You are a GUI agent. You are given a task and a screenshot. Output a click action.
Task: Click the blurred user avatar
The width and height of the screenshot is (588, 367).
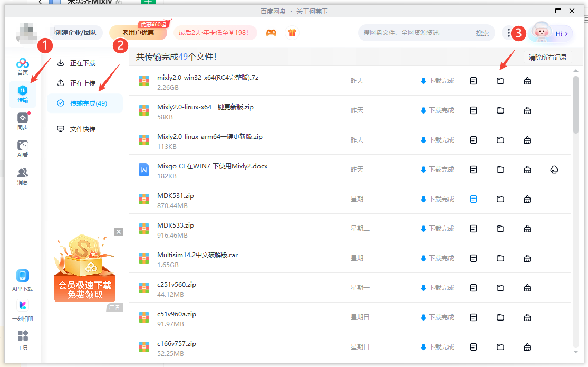click(x=26, y=33)
